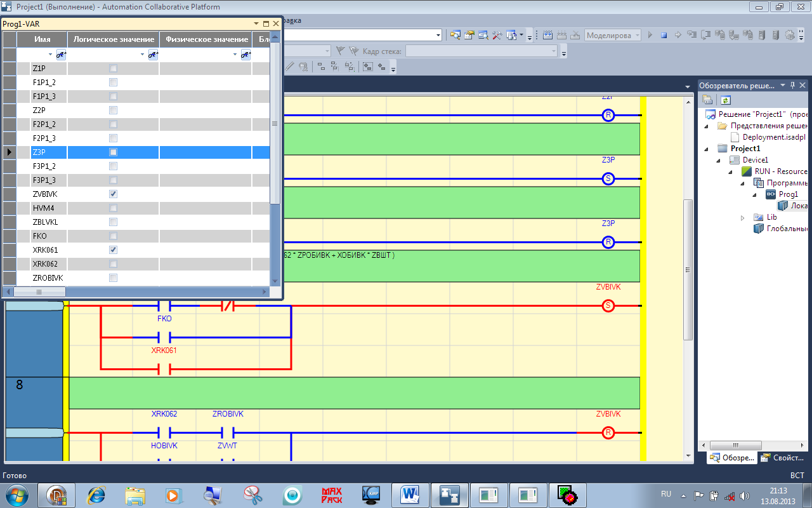Switch to the Обозре... bottom tab
The width and height of the screenshot is (812, 508).
(x=732, y=457)
